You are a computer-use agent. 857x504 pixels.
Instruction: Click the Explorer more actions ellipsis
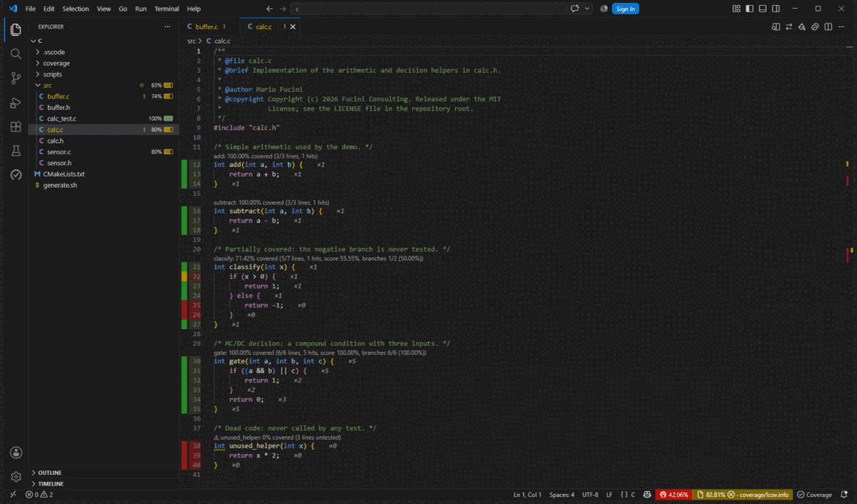click(x=167, y=26)
